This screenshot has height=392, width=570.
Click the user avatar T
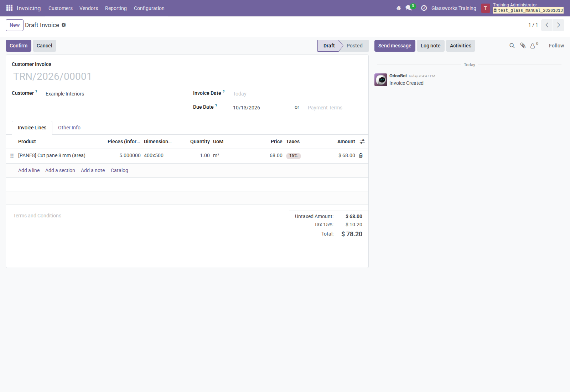(485, 8)
